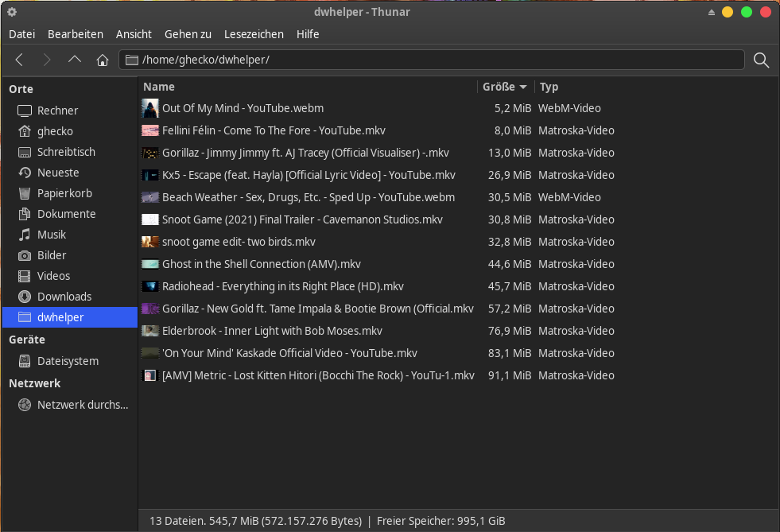The height and width of the screenshot is (532, 780).
Task: Sort by the Größe column header
Action: tap(505, 87)
